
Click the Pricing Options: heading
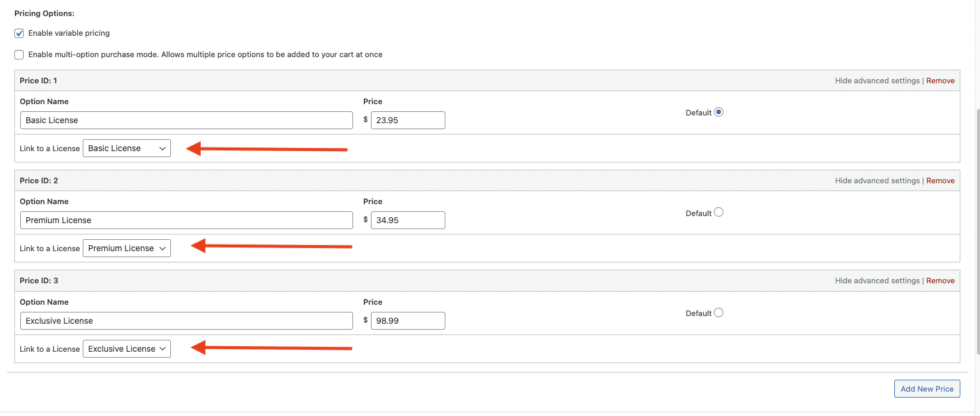[45, 13]
